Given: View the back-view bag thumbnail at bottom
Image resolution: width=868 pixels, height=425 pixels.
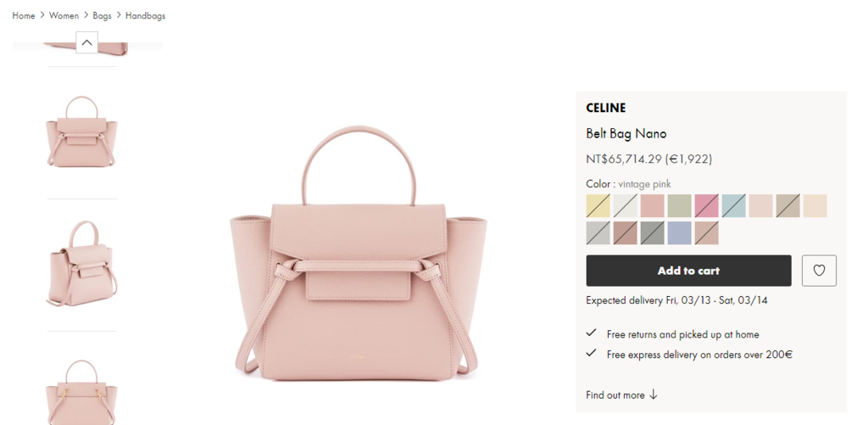Looking at the screenshot, I should click(x=82, y=391).
